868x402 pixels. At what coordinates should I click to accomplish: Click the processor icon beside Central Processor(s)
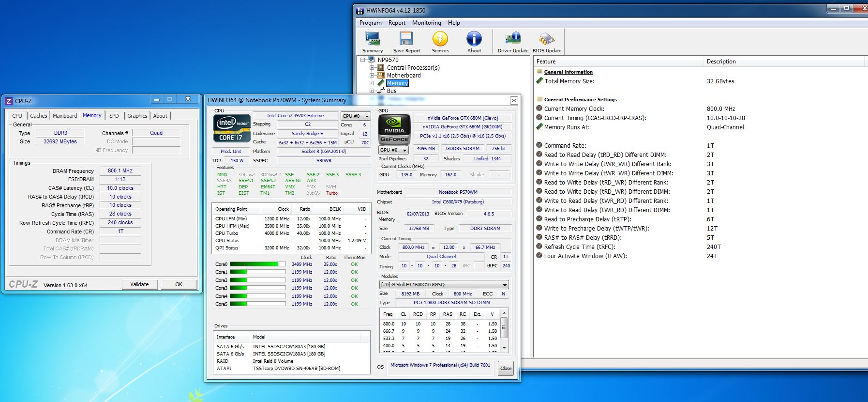381,68
